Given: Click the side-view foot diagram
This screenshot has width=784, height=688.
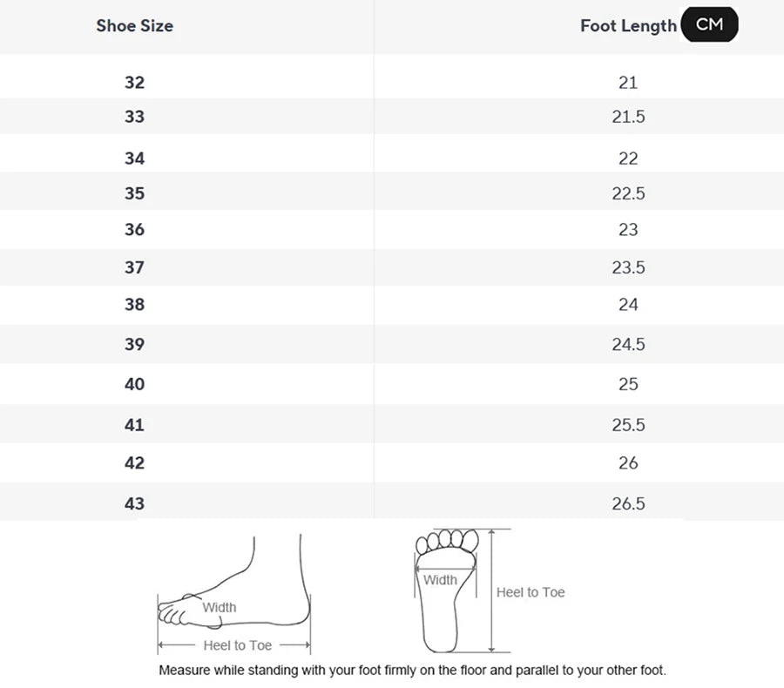Looking at the screenshot, I should click(x=234, y=594).
